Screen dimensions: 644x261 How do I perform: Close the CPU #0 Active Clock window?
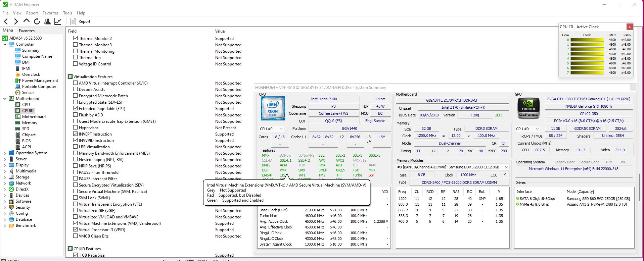pos(630,27)
